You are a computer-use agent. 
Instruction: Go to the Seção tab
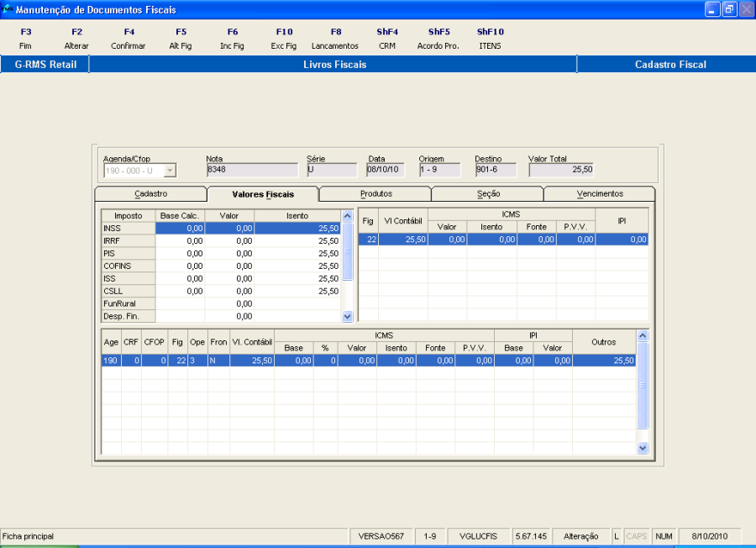[x=488, y=194]
